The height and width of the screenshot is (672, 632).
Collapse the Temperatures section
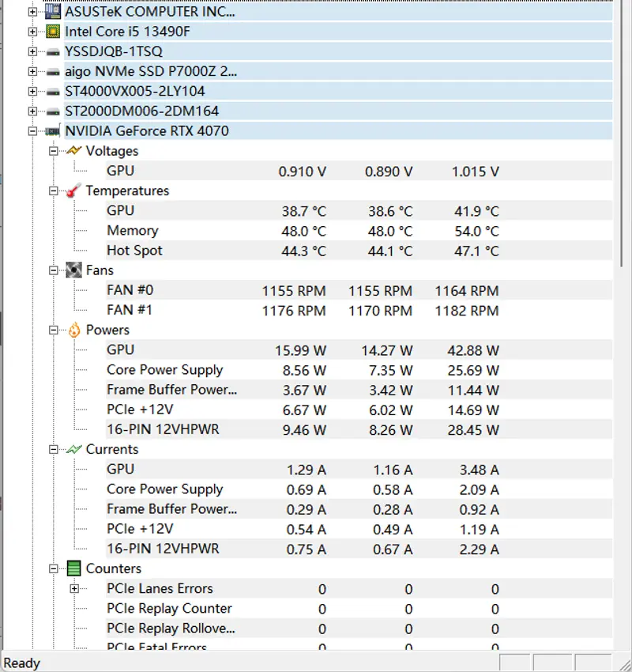click(53, 191)
